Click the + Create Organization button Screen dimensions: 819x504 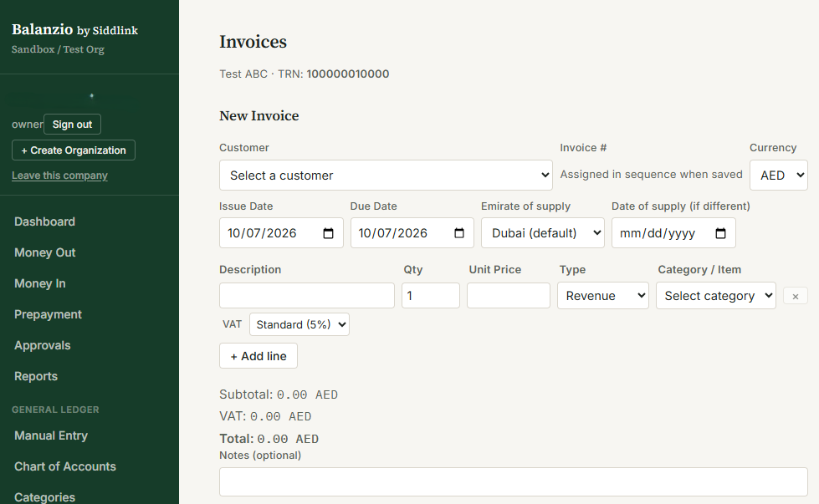coord(74,150)
